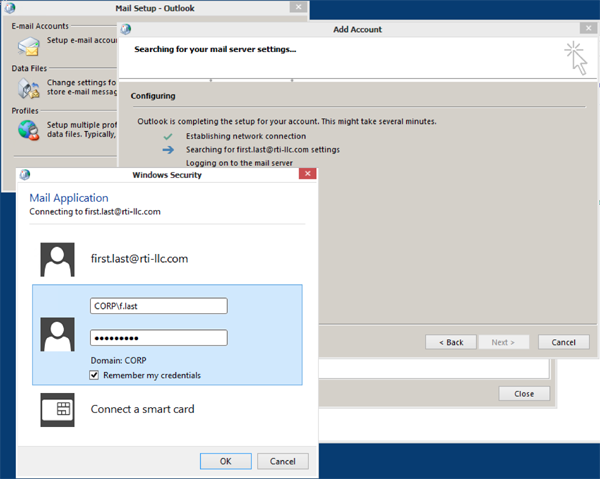Confirm credentials with the OK button
The height and width of the screenshot is (479, 600).
click(x=226, y=461)
